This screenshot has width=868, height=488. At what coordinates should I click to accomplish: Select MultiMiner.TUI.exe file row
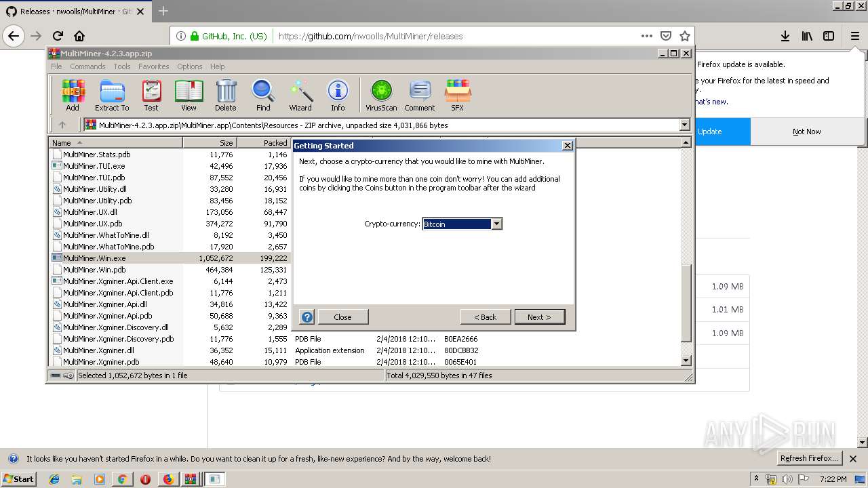coord(170,166)
